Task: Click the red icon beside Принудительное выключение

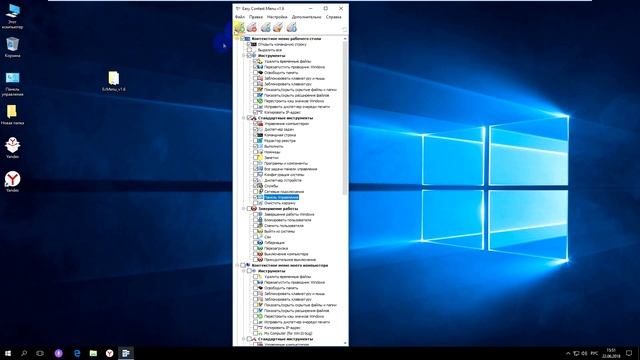Action: click(x=260, y=259)
